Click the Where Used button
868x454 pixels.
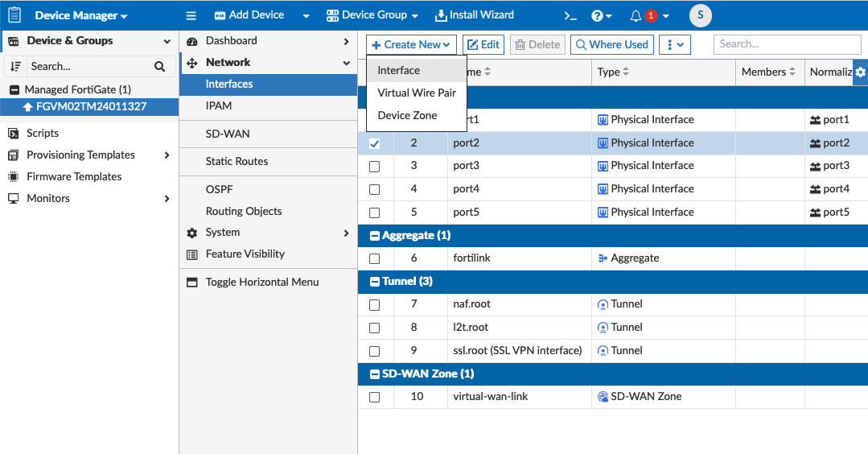click(612, 45)
